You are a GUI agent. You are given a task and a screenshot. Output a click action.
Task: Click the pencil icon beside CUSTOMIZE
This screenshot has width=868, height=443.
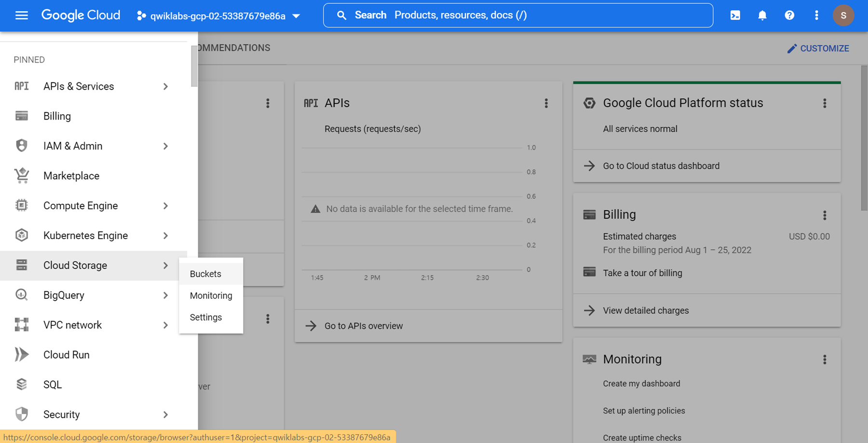792,49
